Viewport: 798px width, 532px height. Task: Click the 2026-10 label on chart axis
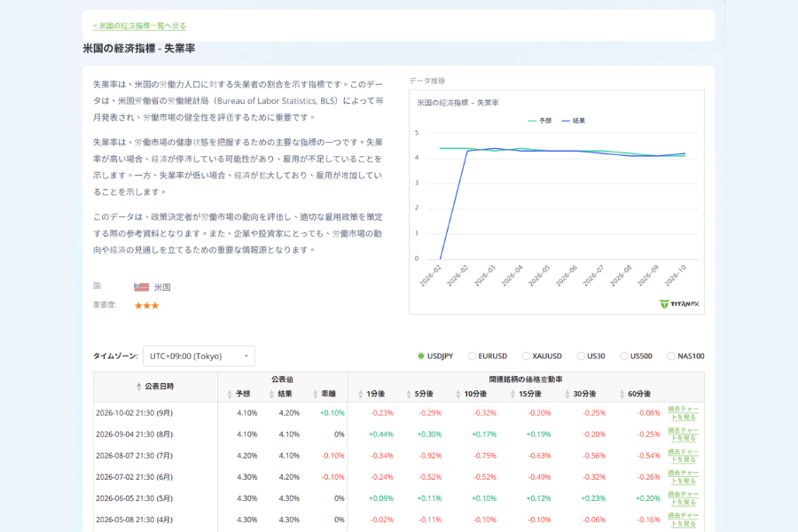pos(676,276)
